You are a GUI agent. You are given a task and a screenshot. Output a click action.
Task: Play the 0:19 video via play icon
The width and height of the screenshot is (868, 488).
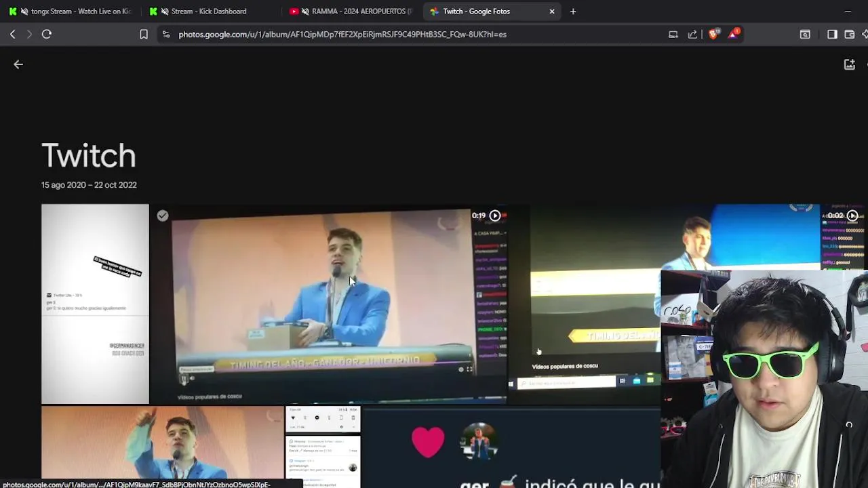(495, 216)
